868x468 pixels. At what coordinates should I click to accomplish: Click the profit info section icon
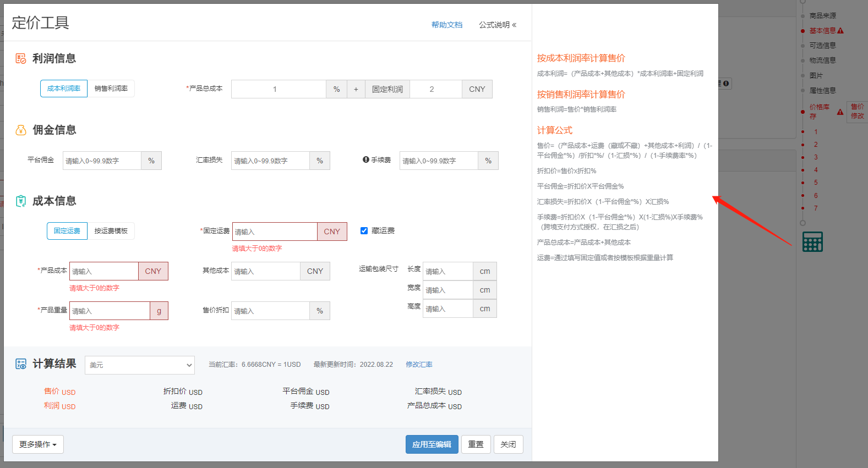(21, 59)
